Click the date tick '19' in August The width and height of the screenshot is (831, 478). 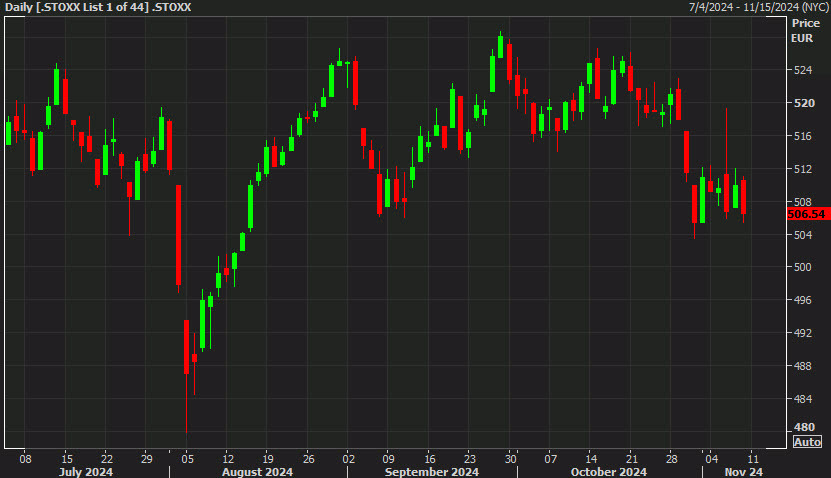coord(268,459)
